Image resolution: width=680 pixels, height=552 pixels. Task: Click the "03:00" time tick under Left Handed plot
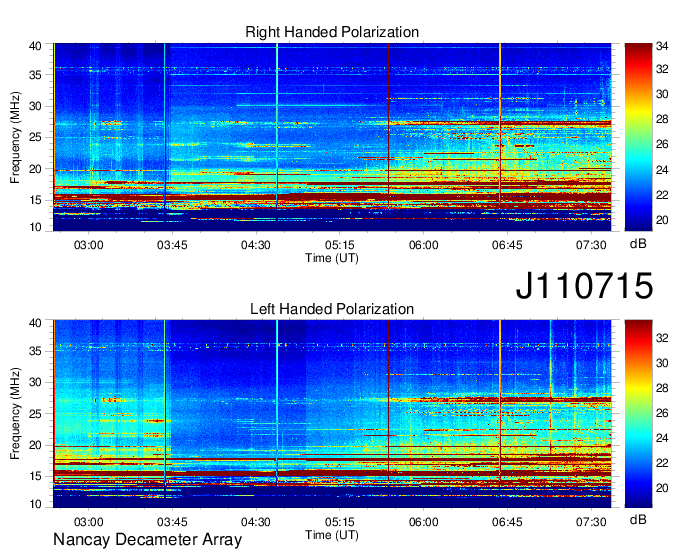[x=88, y=522]
